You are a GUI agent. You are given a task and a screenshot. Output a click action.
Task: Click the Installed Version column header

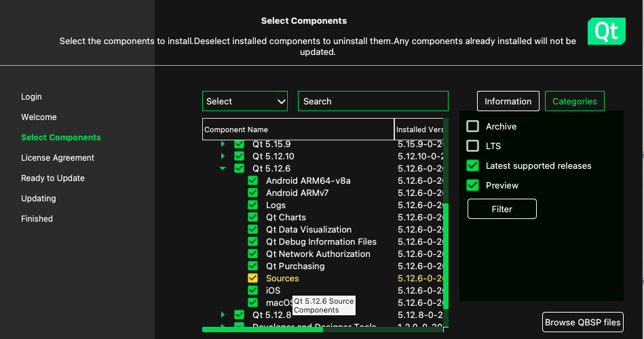tap(419, 129)
